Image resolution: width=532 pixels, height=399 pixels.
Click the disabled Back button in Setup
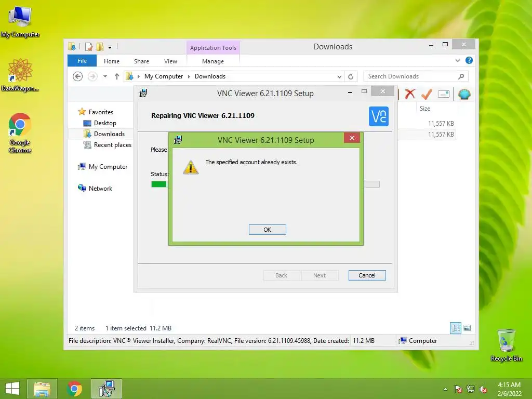pos(281,275)
